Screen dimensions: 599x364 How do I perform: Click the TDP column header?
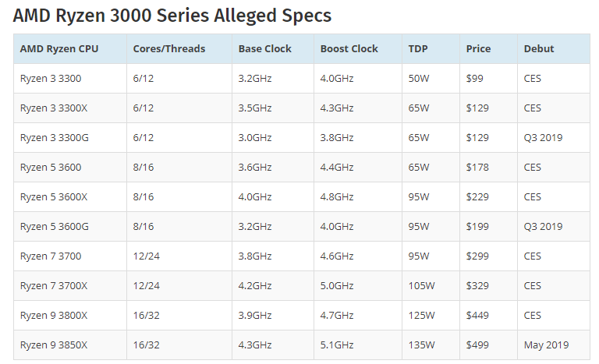click(x=418, y=48)
